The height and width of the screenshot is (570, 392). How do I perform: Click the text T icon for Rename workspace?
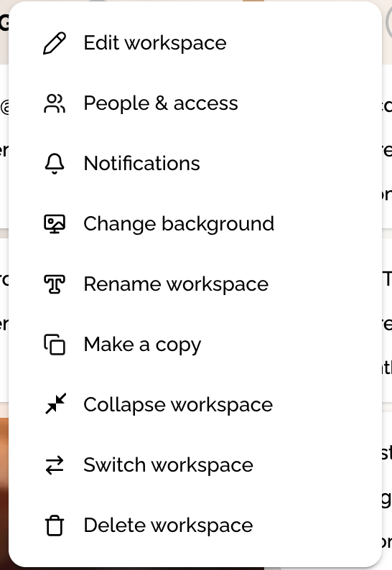55,284
